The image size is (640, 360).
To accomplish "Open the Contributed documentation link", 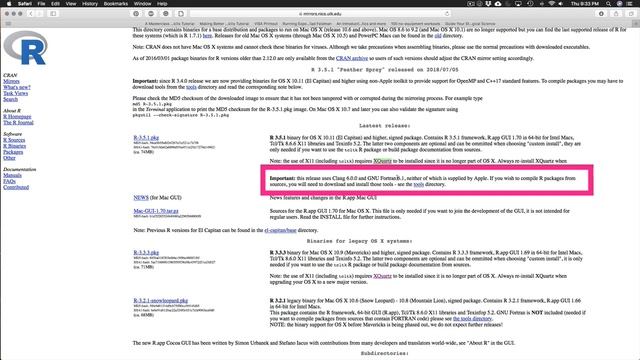I will click(16, 187).
